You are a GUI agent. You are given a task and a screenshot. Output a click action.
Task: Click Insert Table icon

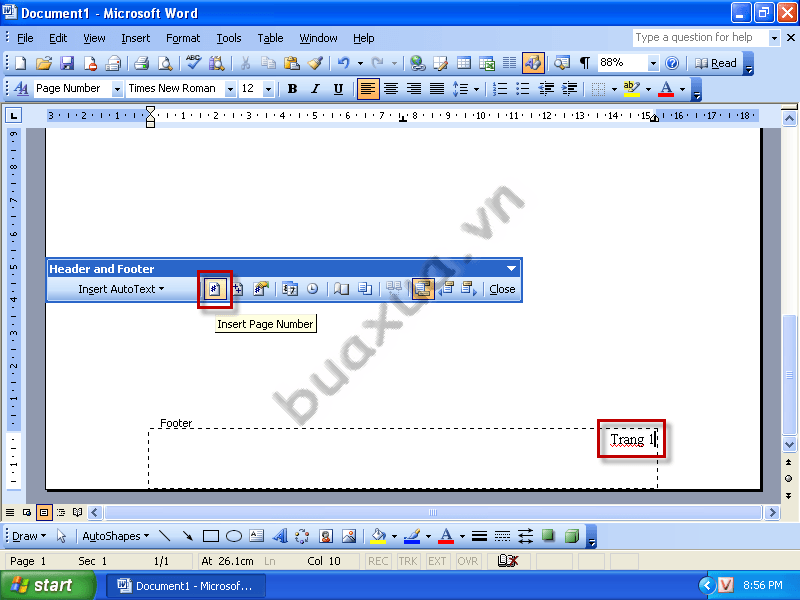pos(464,63)
